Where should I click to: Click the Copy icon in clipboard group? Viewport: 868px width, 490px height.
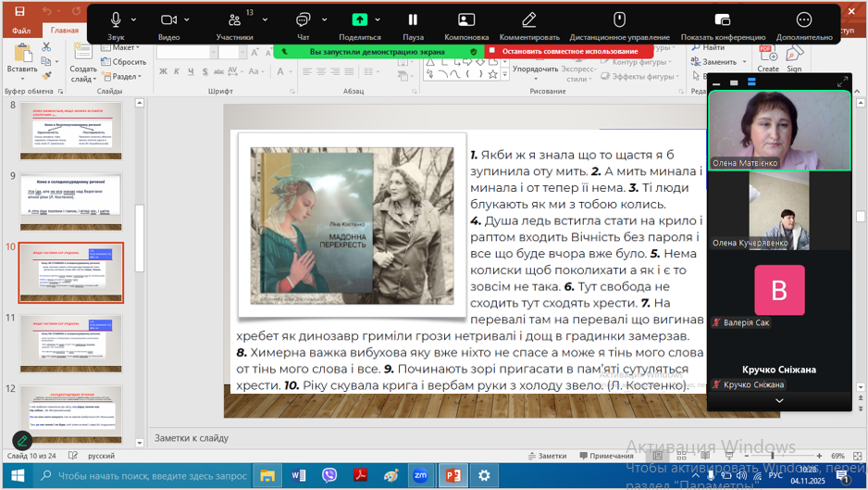click(x=46, y=61)
